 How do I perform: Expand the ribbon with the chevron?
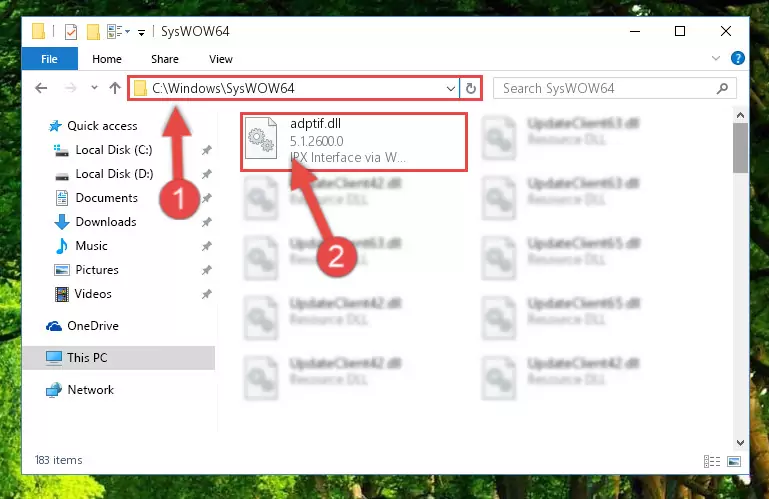[x=716, y=58]
